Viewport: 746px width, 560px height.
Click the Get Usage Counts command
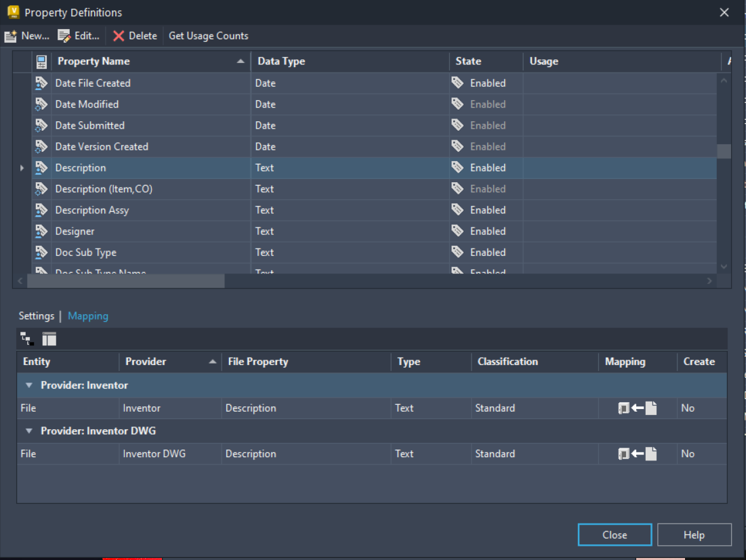208,36
